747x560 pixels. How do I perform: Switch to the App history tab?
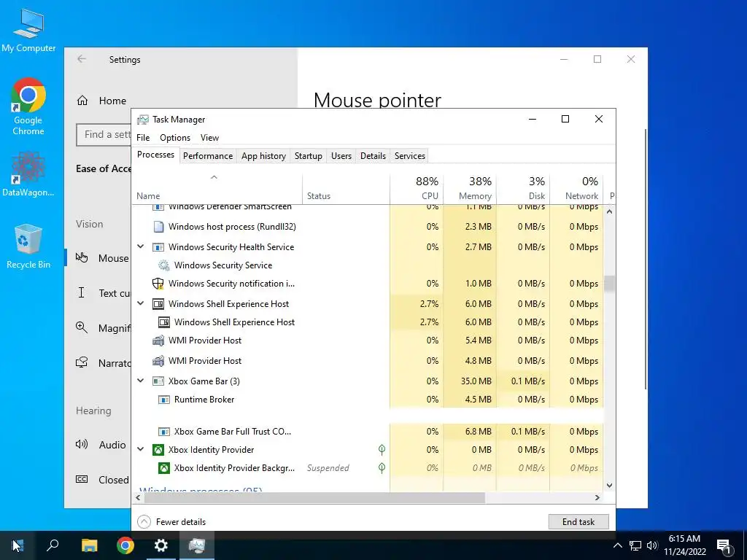point(263,156)
